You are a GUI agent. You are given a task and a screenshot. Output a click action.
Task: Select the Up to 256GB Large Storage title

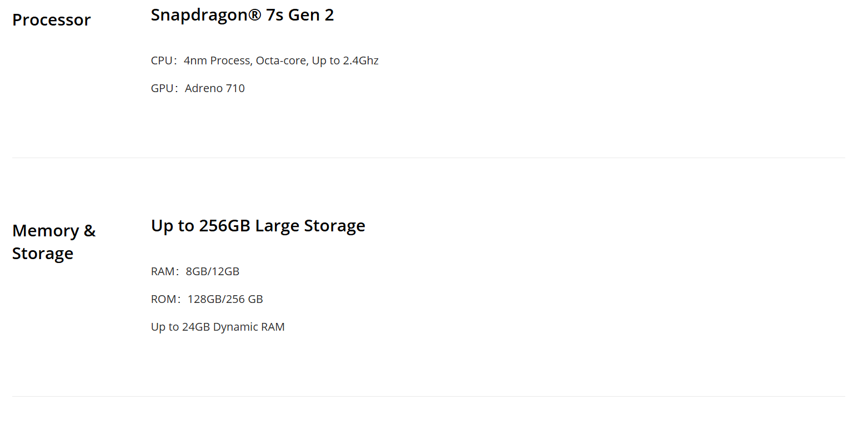pyautogui.click(x=258, y=226)
